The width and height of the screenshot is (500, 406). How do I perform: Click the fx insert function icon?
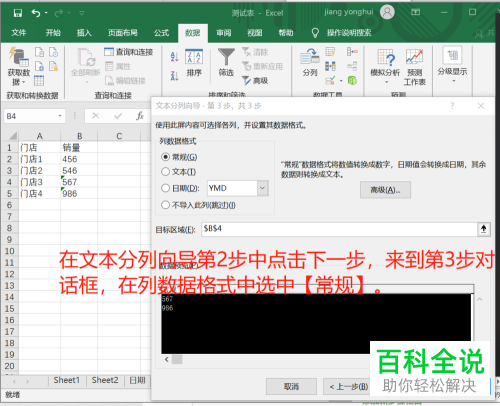click(140, 116)
